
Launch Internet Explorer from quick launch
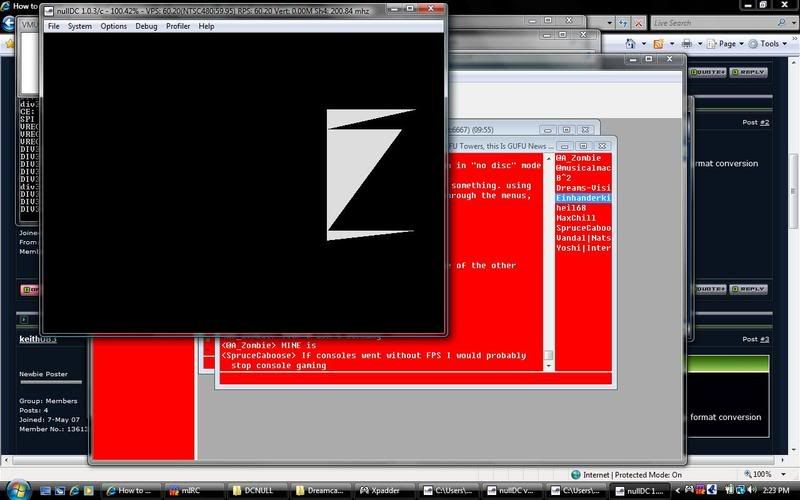[74, 491]
